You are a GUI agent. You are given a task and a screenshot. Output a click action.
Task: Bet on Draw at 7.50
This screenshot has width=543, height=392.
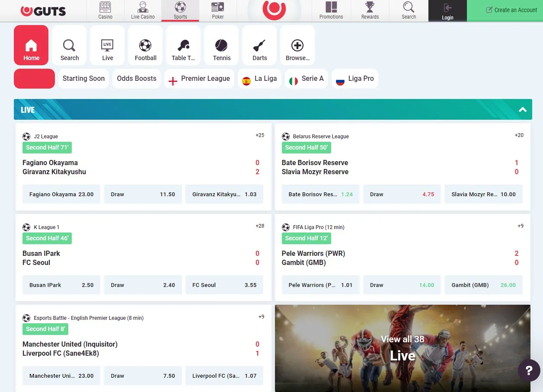click(143, 376)
